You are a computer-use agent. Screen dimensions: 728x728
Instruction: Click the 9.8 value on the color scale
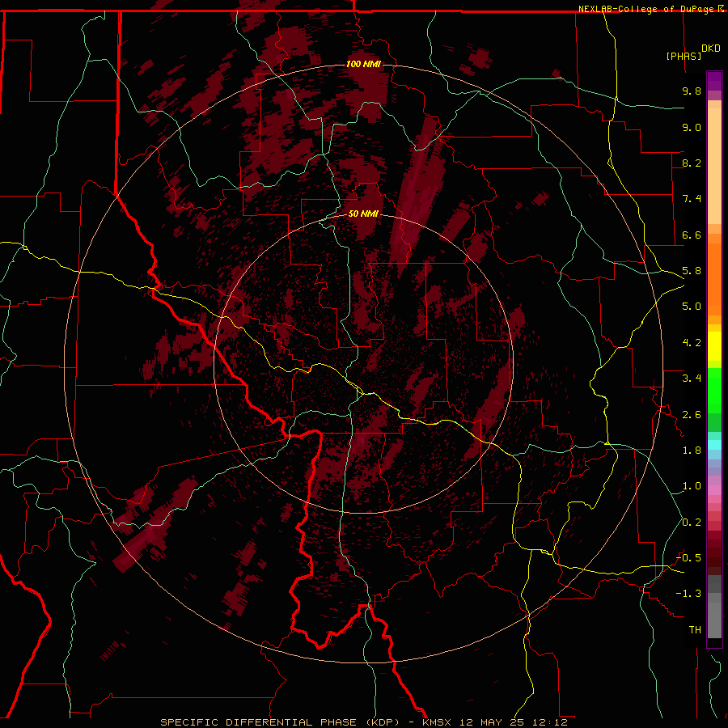(x=692, y=91)
